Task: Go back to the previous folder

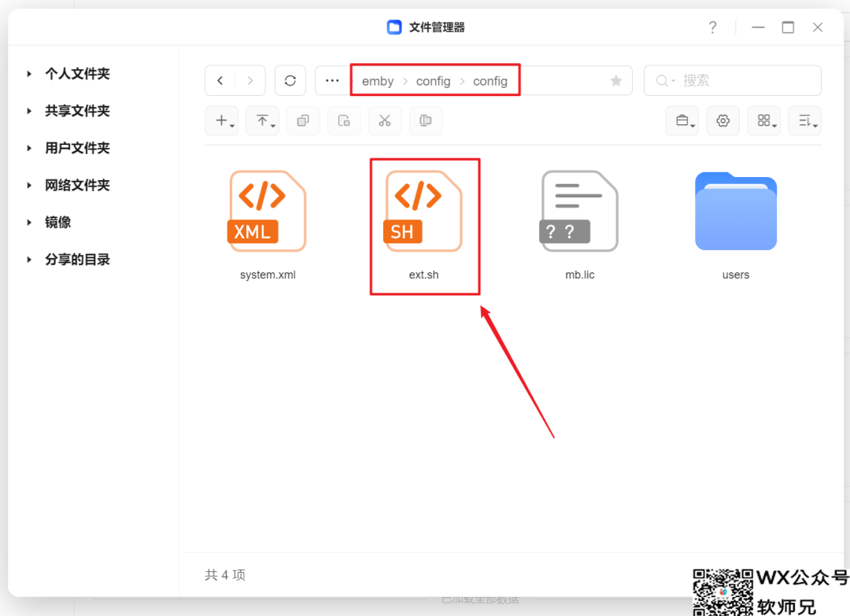Action: pyautogui.click(x=220, y=81)
